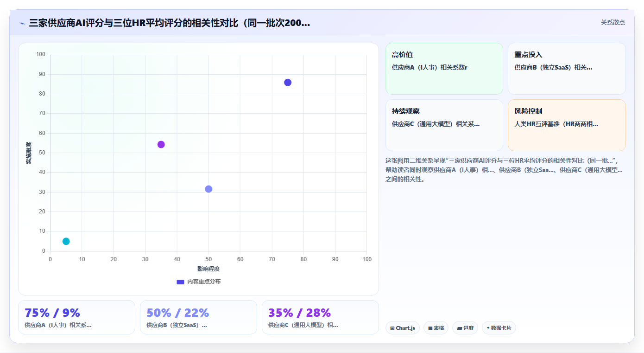Click the 数据卡片 chip's star icon
The width and height of the screenshot is (644, 353).
tap(488, 328)
